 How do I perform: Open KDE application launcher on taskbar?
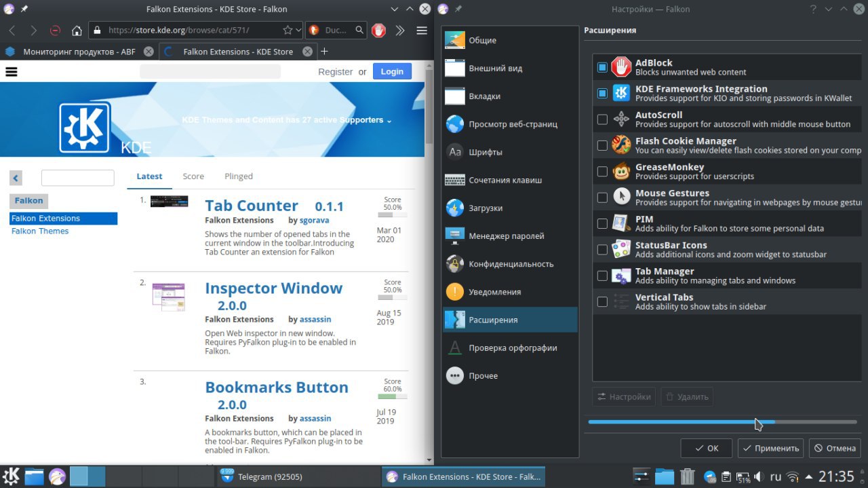tap(12, 476)
